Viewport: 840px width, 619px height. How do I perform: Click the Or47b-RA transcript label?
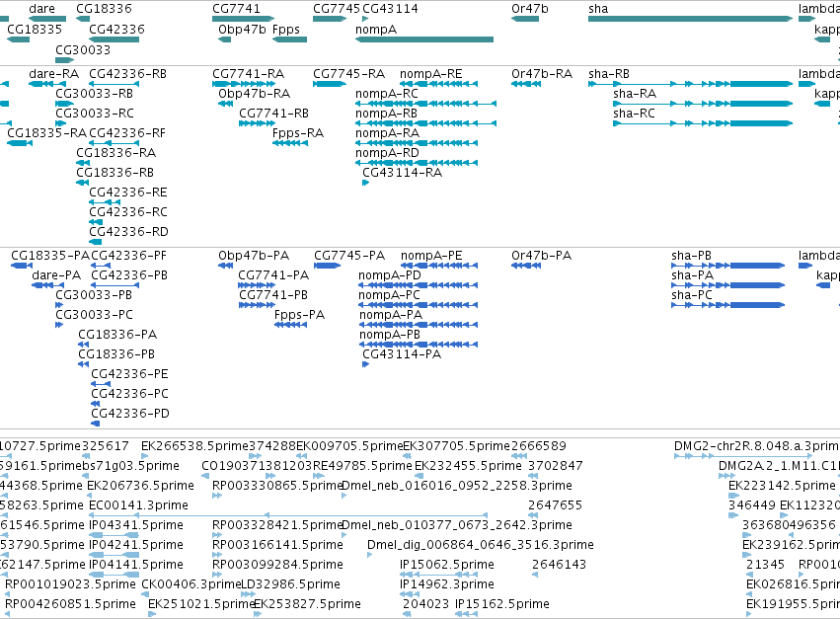coord(542,73)
